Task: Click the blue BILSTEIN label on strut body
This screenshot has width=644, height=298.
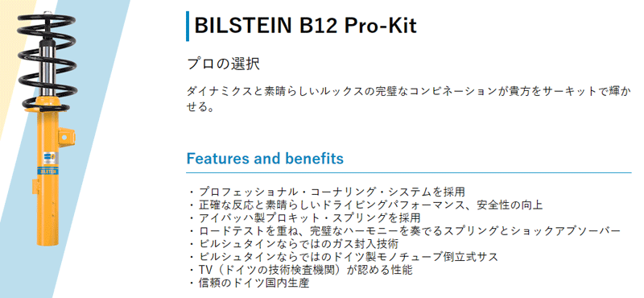Action: [x=47, y=169]
